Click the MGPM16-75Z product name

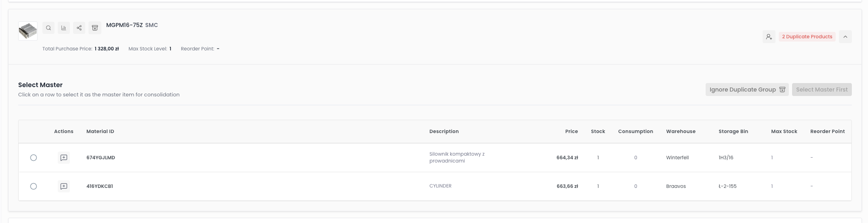coord(124,25)
